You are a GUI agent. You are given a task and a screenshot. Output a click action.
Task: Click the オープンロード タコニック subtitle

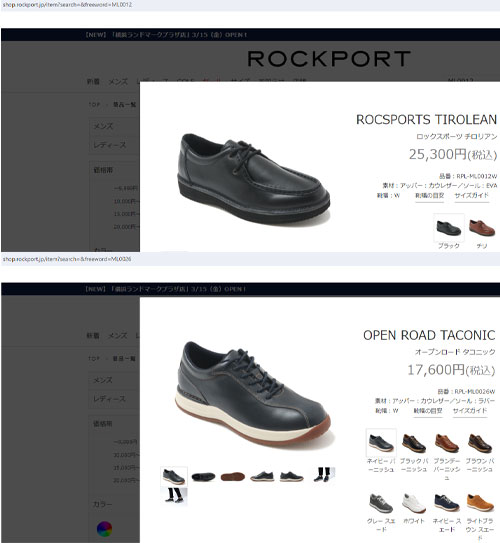455,352
